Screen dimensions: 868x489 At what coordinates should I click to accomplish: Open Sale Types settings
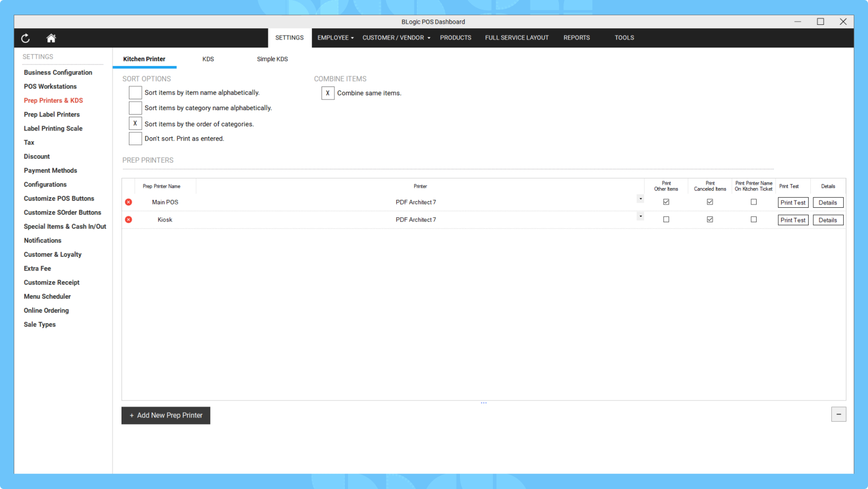(x=40, y=325)
